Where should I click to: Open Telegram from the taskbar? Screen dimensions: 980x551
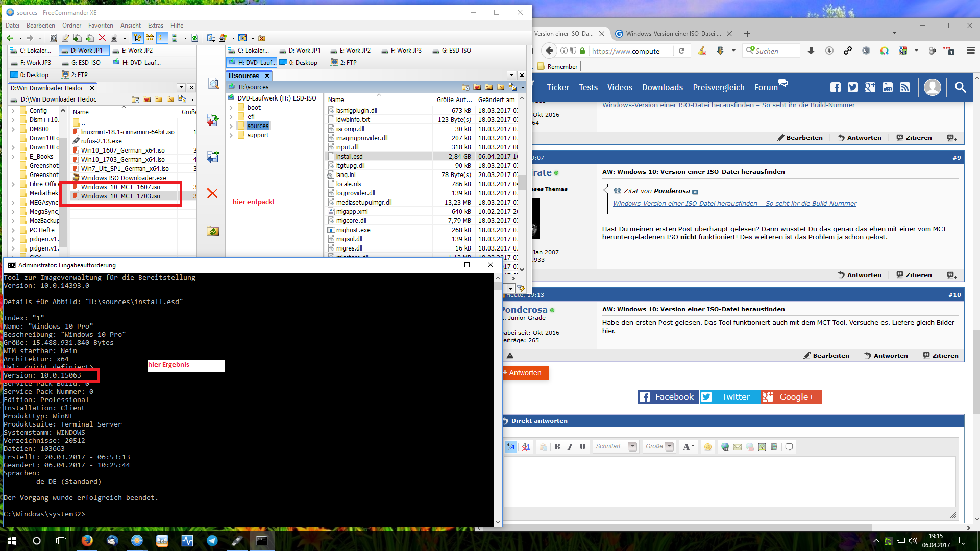(212, 541)
